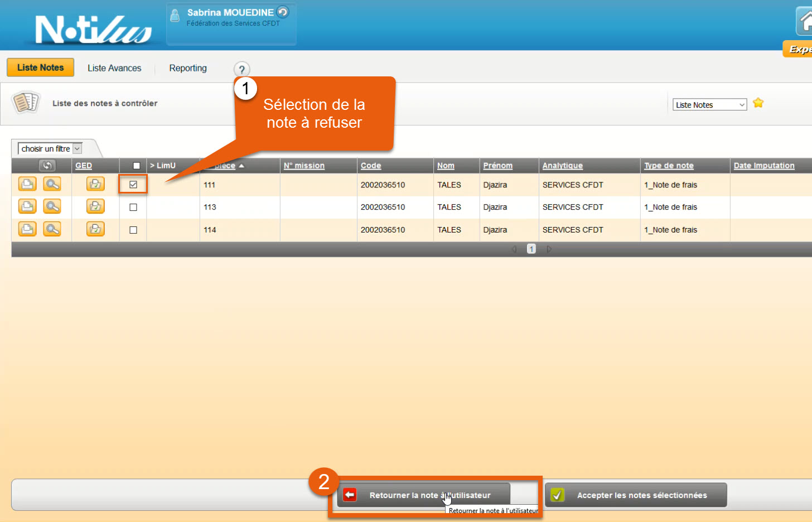Click the home icon at top right

click(x=805, y=22)
